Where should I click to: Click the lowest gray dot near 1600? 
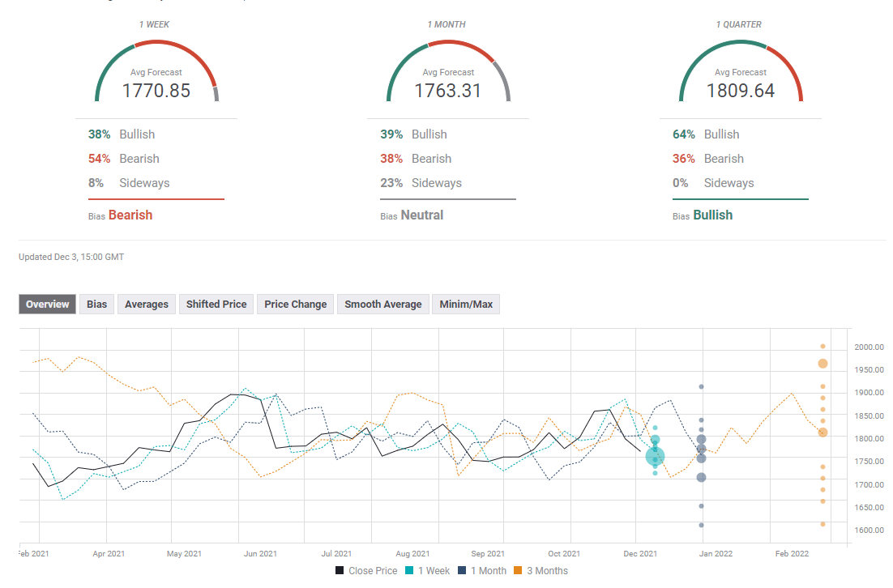coord(702,525)
